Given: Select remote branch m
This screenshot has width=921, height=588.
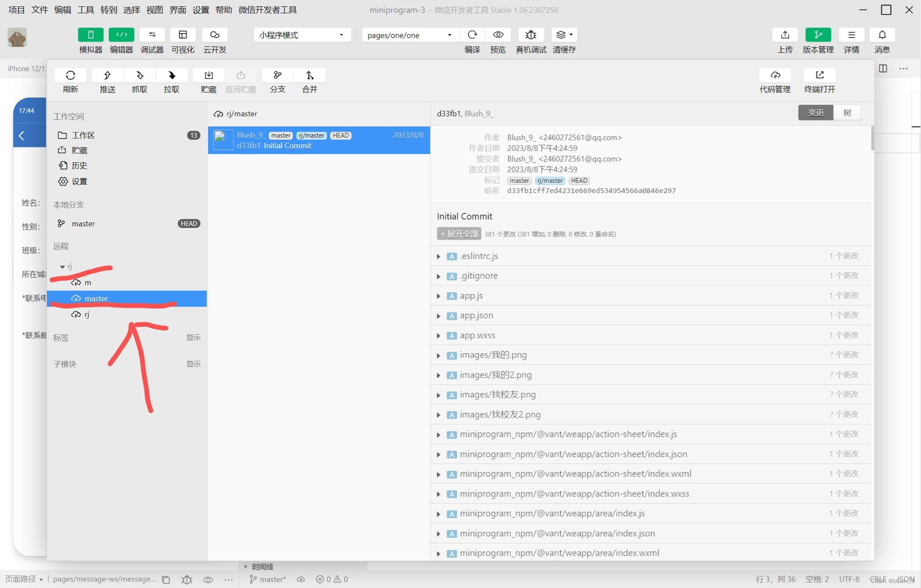Looking at the screenshot, I should click(x=127, y=283).
